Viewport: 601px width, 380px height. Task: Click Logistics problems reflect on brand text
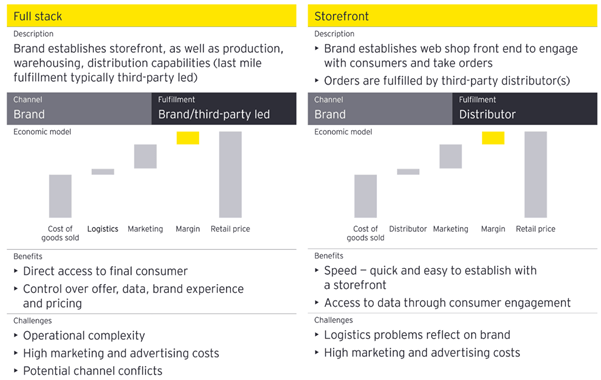[x=417, y=335]
